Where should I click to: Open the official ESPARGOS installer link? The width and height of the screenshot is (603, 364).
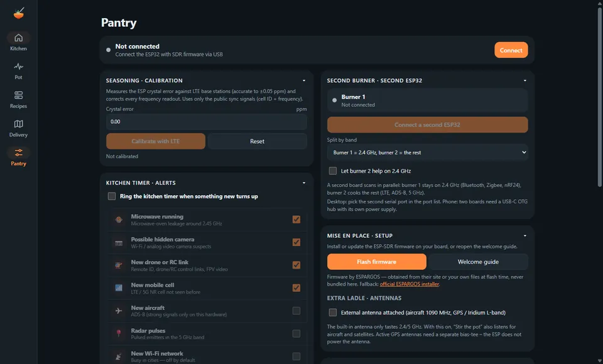(409, 284)
